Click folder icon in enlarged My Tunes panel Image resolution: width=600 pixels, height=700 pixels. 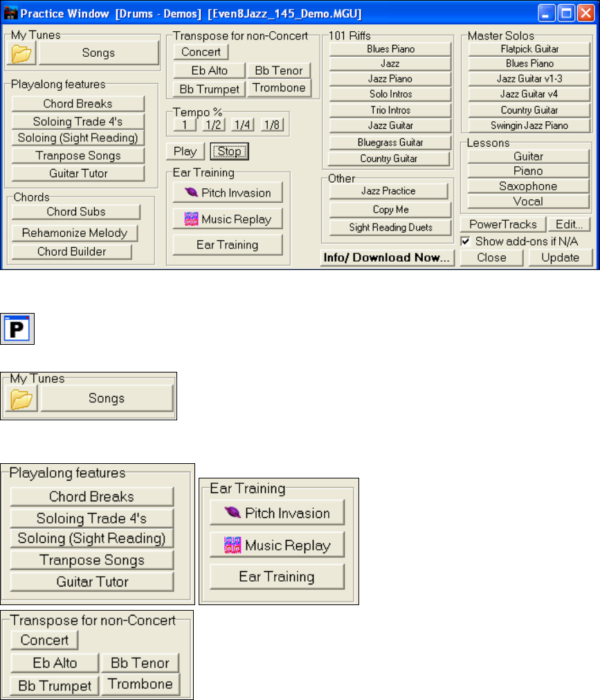21,399
